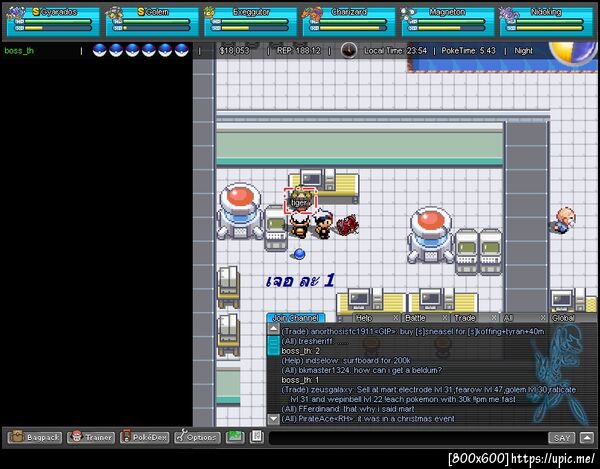Click the tiger player name tag

pos(300,202)
